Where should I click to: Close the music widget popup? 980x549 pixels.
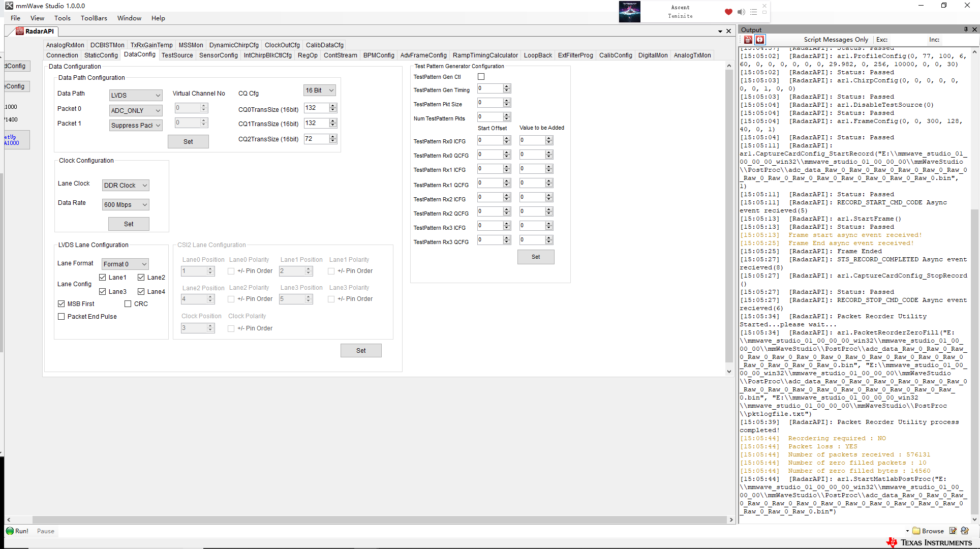coord(764,6)
